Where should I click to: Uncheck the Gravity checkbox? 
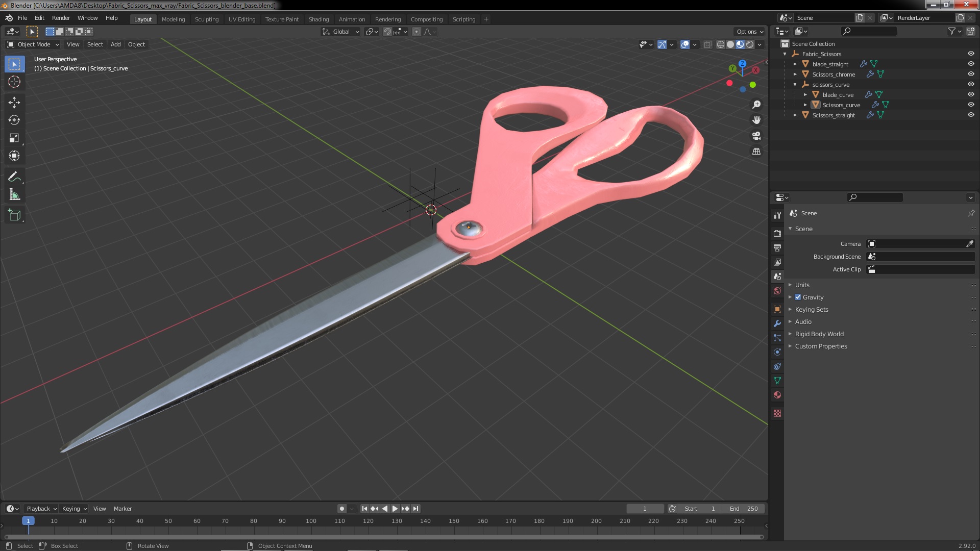pyautogui.click(x=798, y=297)
